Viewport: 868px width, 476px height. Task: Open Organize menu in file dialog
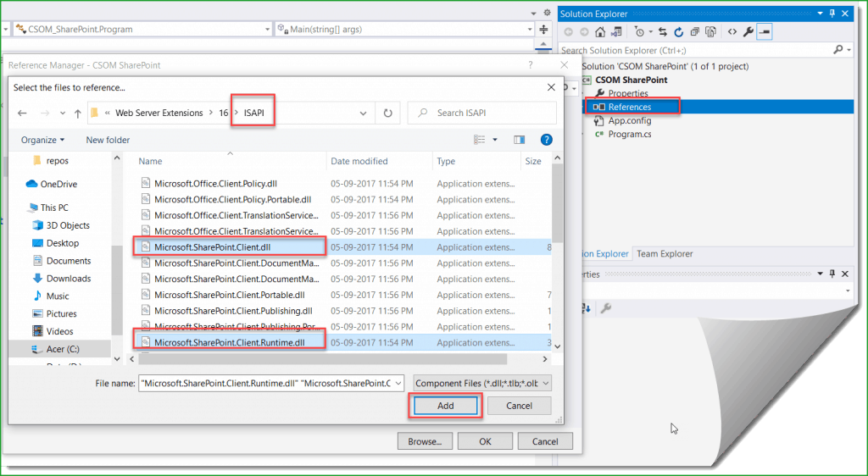pyautogui.click(x=42, y=140)
